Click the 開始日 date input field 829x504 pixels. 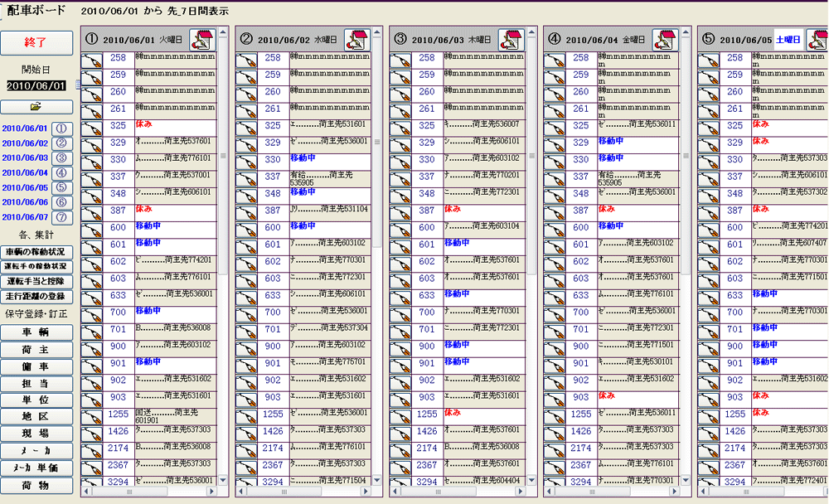click(36, 85)
